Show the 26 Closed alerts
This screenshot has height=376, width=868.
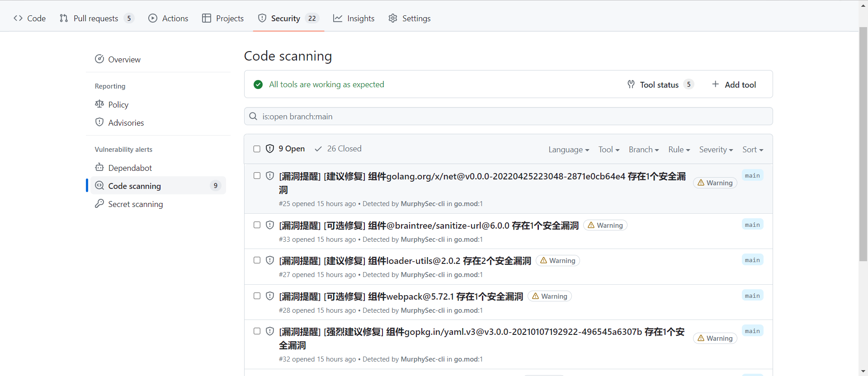[x=338, y=149]
